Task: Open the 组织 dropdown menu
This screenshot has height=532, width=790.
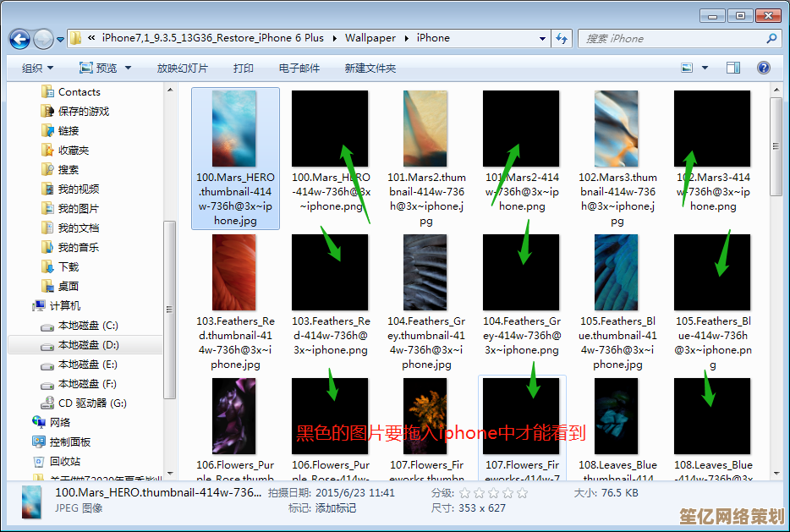Action: 37,68
